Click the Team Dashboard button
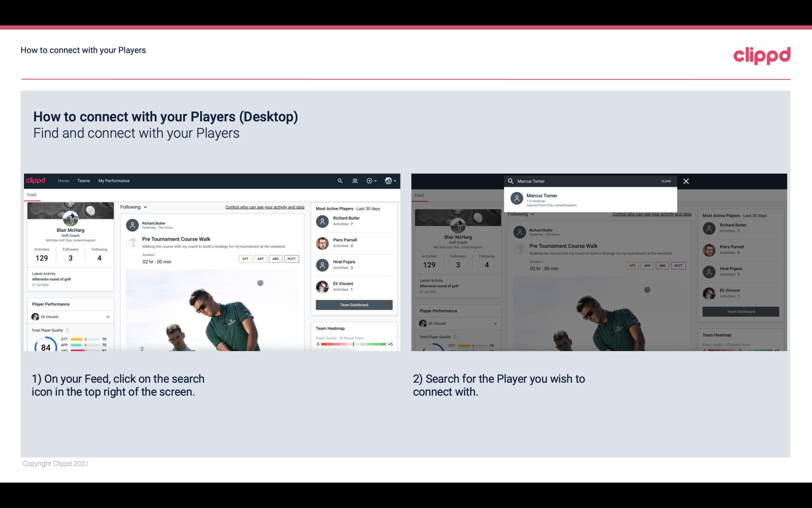Screen dimensions: 812x508 click(x=354, y=304)
